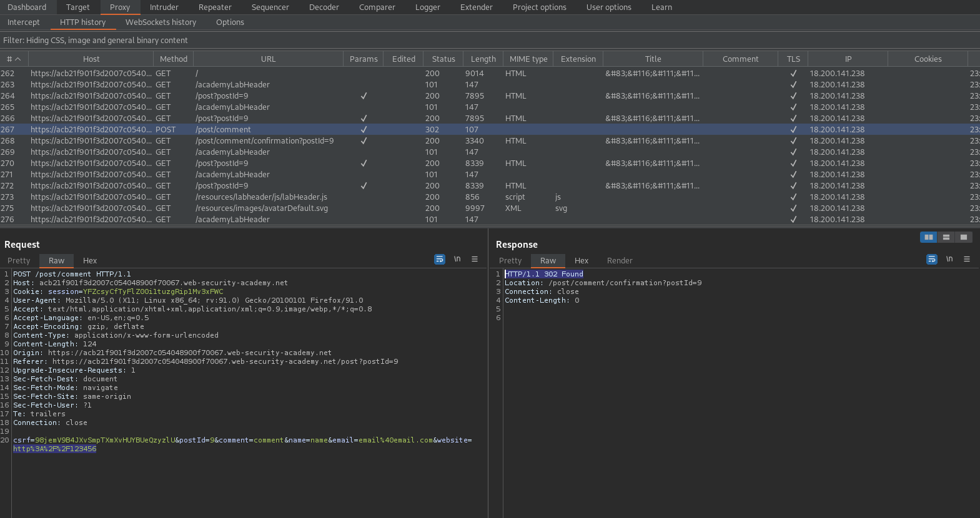
Task: Click the Referer request header line
Action: [205, 361]
